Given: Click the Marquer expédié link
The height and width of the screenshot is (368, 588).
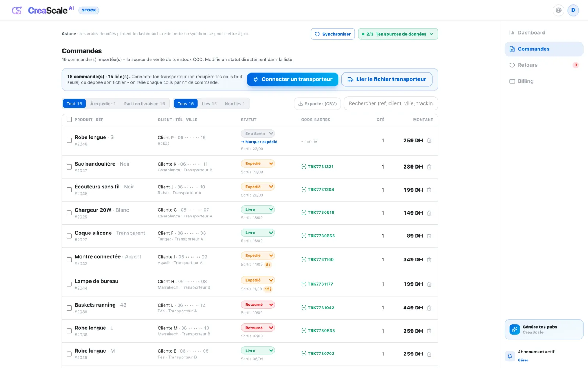Looking at the screenshot, I should [259, 142].
